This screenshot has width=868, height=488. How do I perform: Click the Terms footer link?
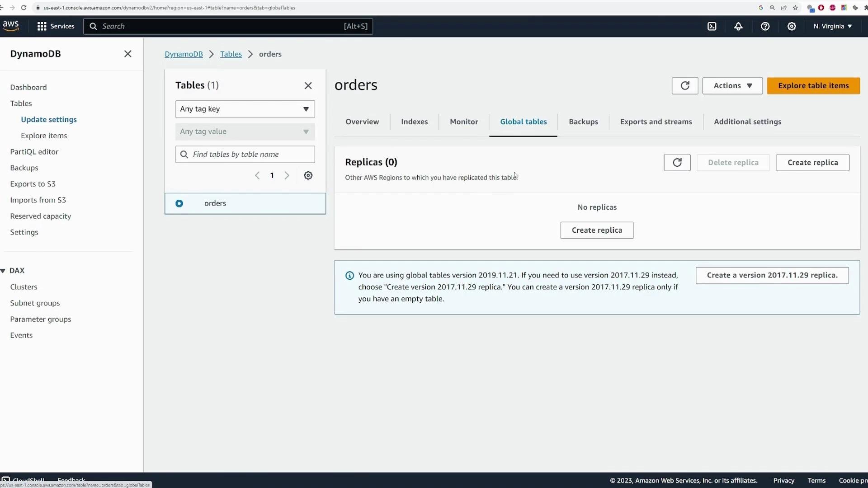click(816, 481)
